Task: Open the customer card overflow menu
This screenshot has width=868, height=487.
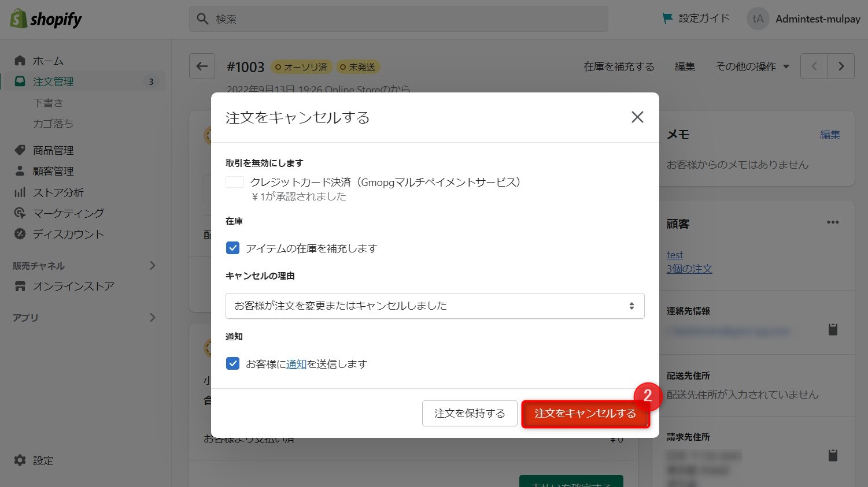Action: (x=833, y=222)
